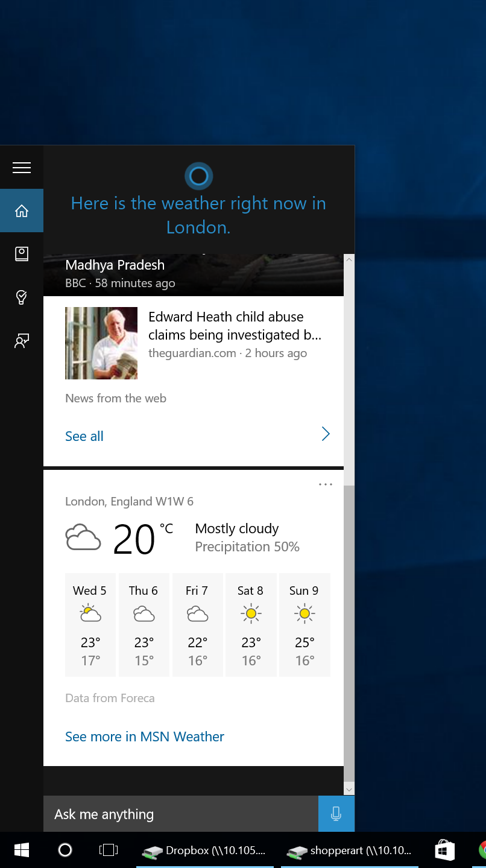
Task: Expand news via the See all chevron
Action: (326, 434)
